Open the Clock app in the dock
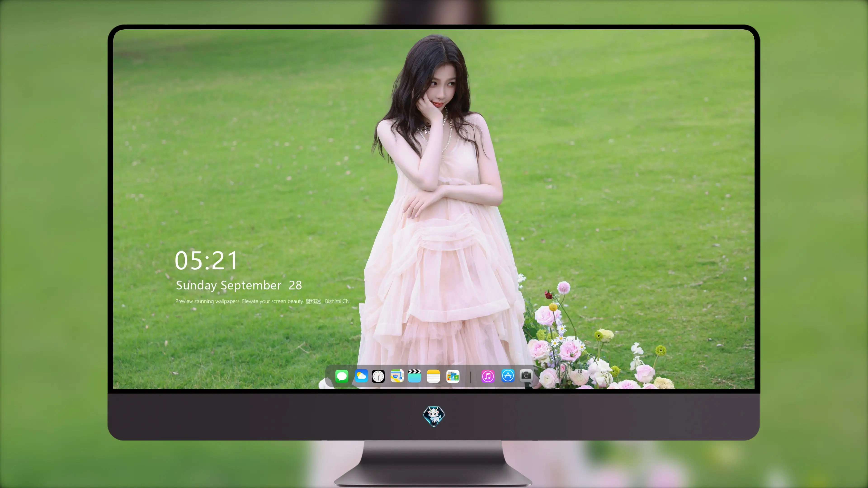This screenshot has height=488, width=868. click(378, 376)
